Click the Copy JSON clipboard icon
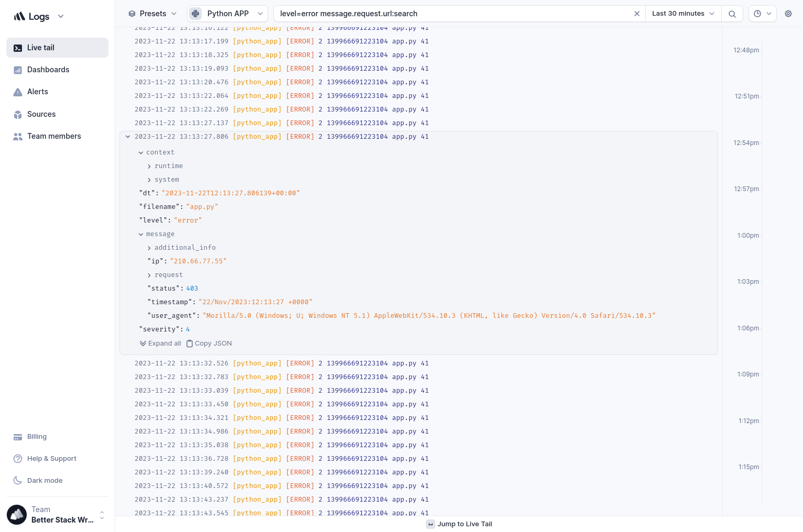This screenshot has height=532, width=803. click(x=190, y=343)
